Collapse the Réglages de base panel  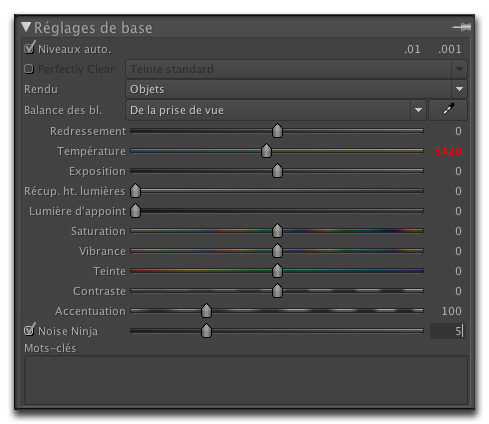(x=26, y=27)
